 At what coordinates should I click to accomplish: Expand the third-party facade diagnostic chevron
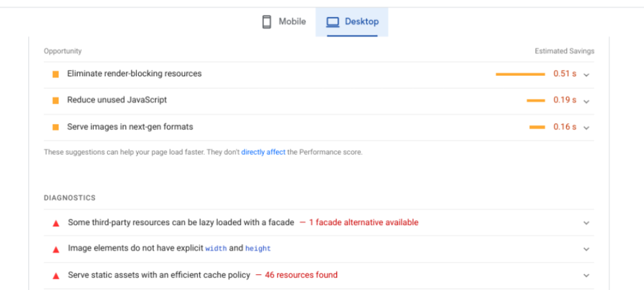[586, 223]
